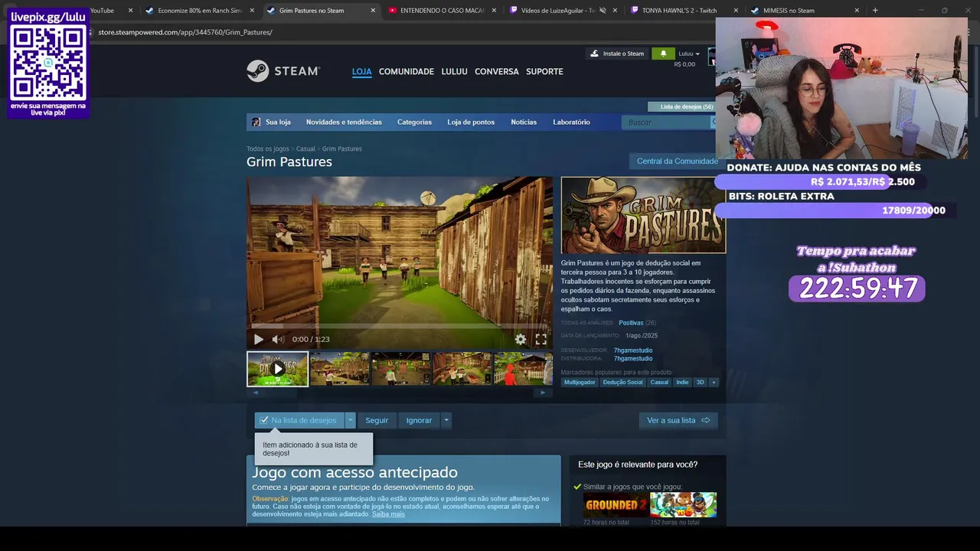Click the Indie tag

(682, 382)
